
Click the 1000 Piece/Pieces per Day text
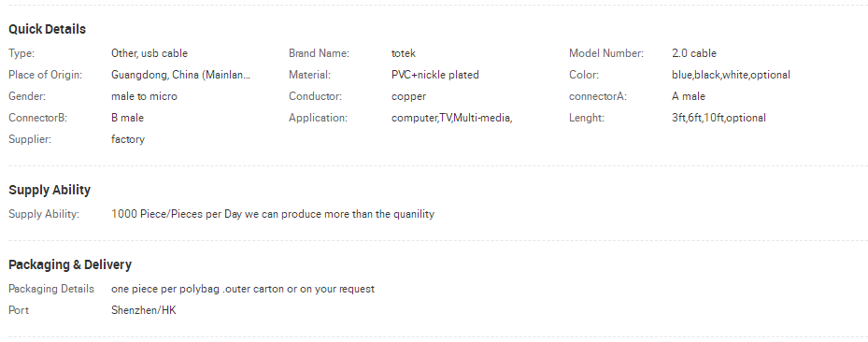[x=176, y=214]
